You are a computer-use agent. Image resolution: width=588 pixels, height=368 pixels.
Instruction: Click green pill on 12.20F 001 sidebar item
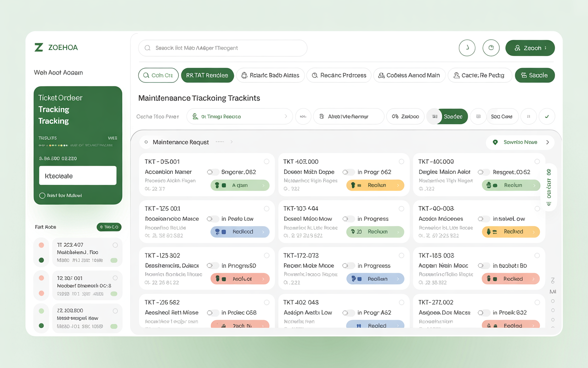(114, 293)
